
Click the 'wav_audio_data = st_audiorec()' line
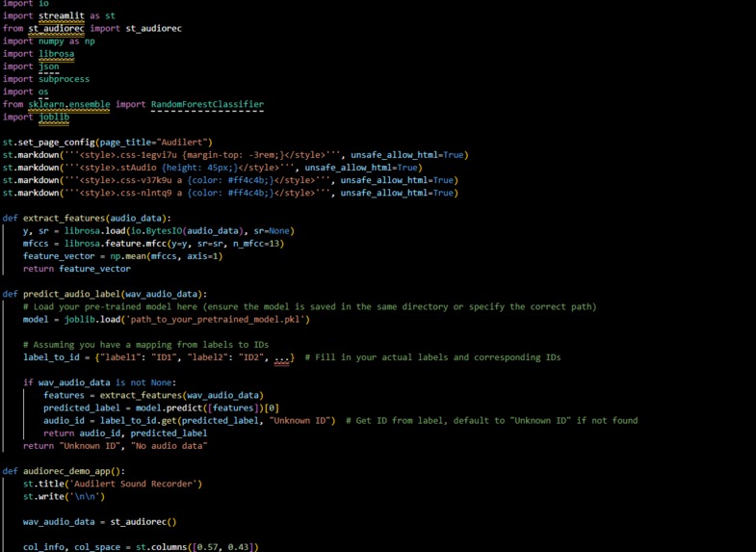(x=100, y=521)
